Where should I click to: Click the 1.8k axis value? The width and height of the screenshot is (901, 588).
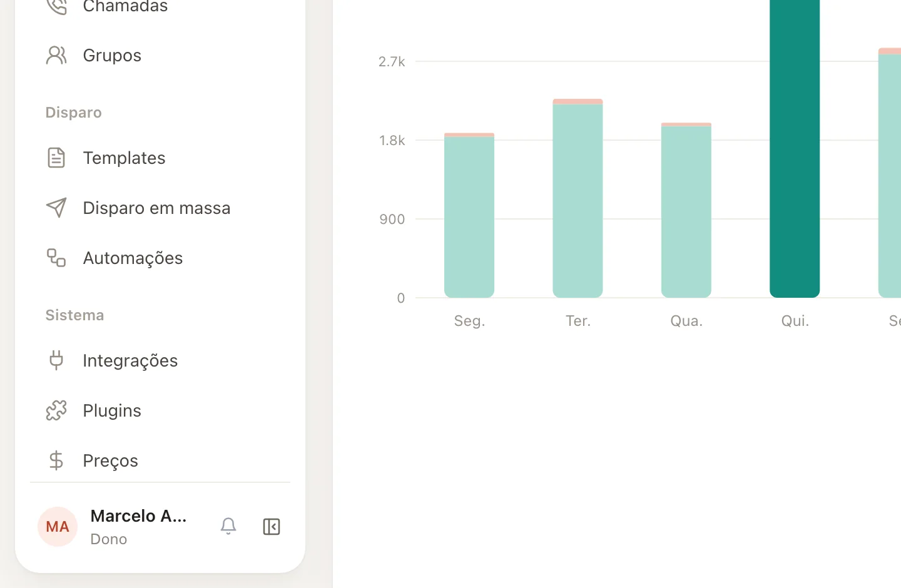[392, 140]
